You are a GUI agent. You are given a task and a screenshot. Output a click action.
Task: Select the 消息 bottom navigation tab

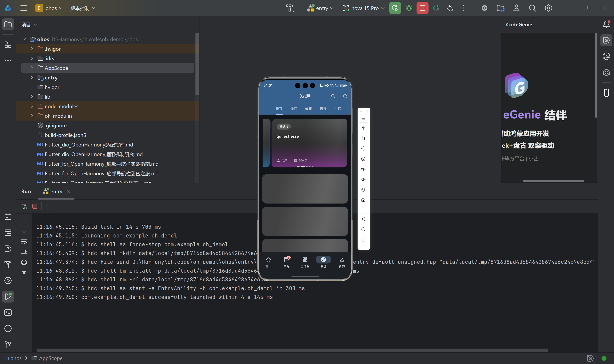[287, 262]
